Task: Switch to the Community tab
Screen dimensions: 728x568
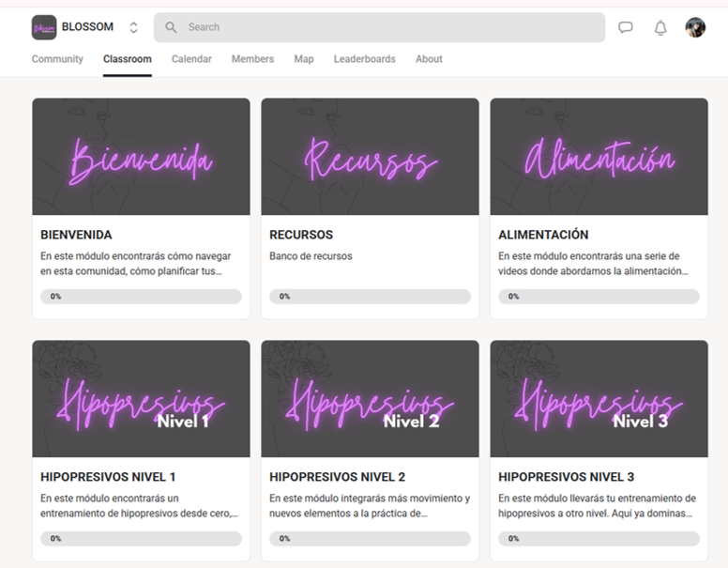Action: pyautogui.click(x=57, y=59)
